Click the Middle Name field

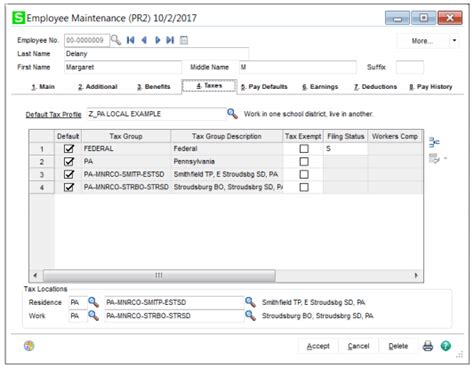point(297,67)
